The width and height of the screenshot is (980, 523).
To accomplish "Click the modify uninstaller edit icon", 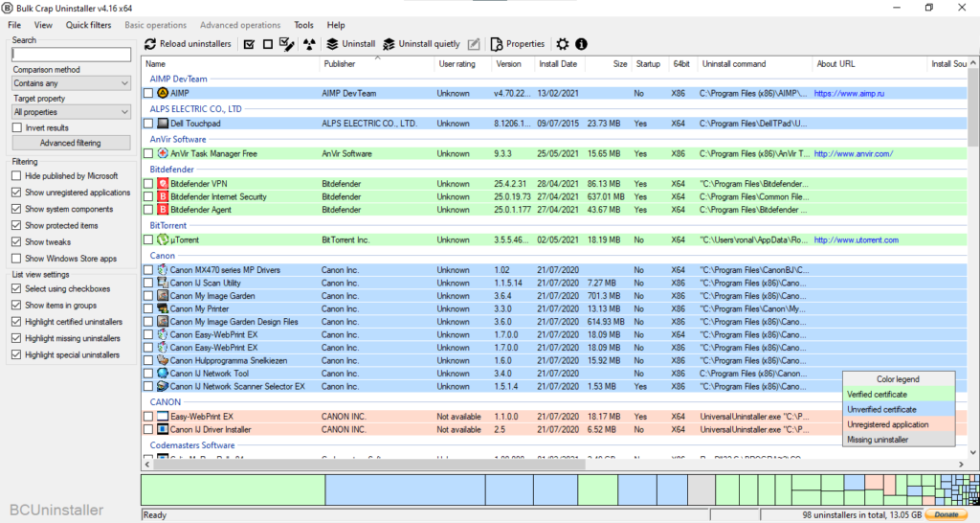I will coord(474,44).
